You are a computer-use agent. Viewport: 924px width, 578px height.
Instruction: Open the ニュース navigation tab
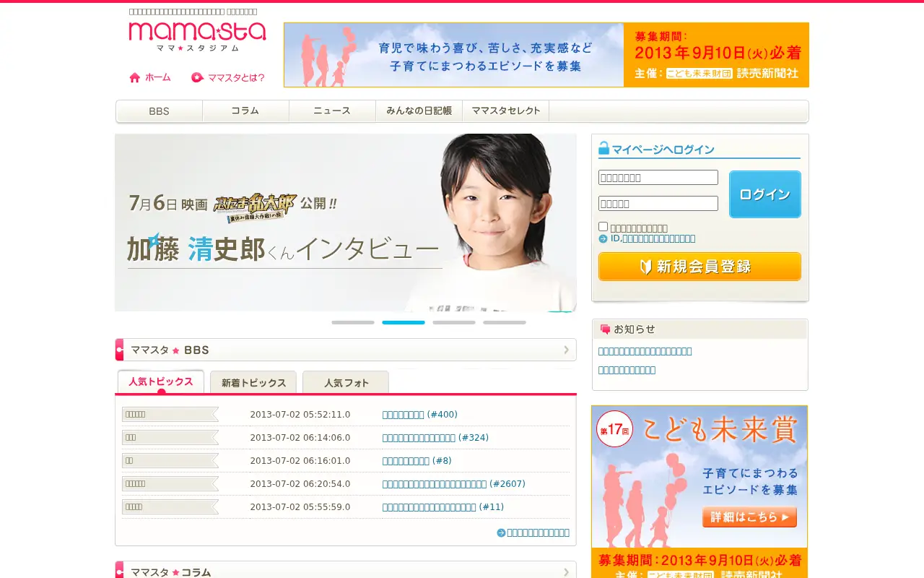(332, 111)
